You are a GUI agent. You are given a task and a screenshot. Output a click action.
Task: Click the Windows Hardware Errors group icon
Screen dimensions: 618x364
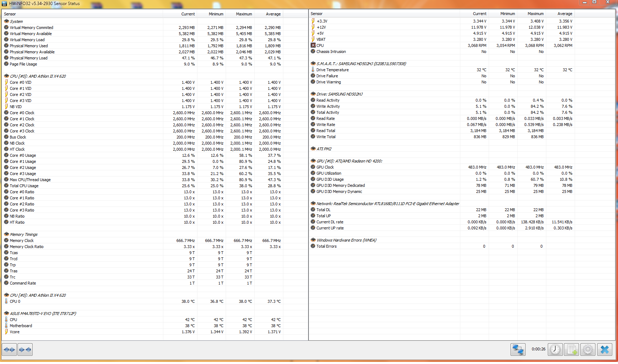coord(313,240)
